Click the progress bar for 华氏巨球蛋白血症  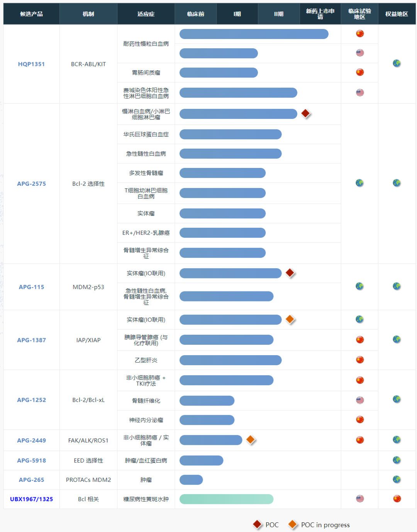pyautogui.click(x=231, y=134)
